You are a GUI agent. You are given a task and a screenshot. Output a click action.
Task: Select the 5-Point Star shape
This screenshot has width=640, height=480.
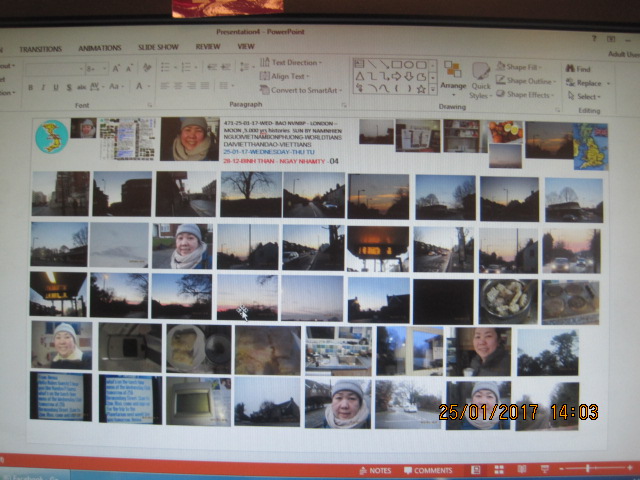coord(421,89)
